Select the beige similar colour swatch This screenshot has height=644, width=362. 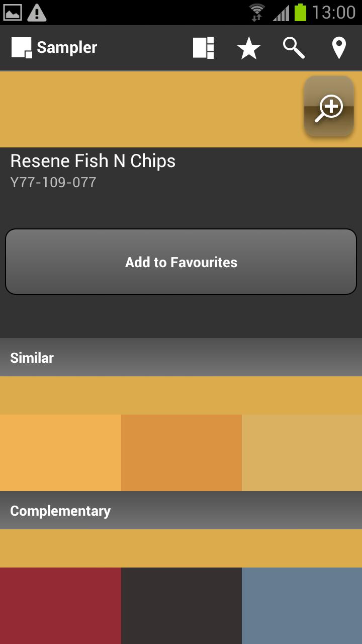(302, 452)
